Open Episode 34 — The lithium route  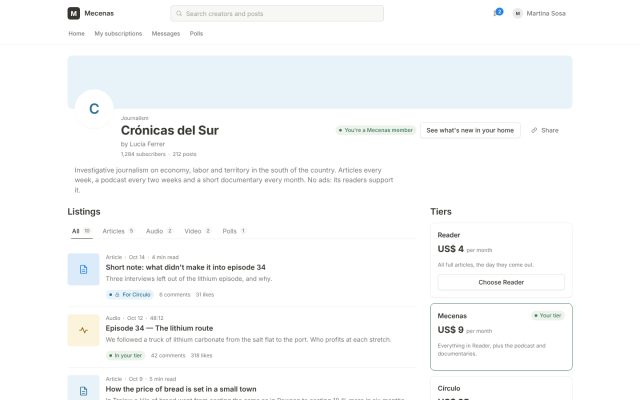[159, 328]
